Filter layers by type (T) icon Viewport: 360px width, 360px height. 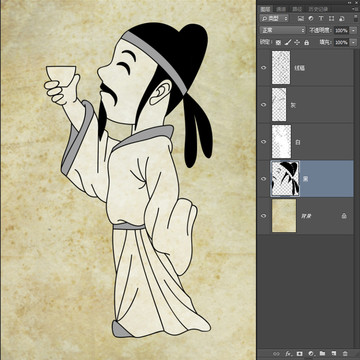(x=321, y=19)
